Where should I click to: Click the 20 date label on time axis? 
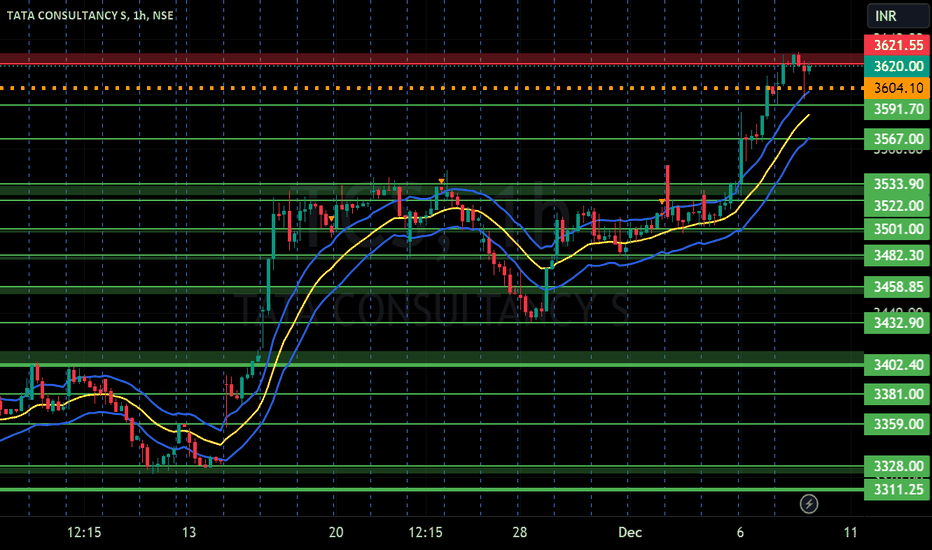point(336,532)
